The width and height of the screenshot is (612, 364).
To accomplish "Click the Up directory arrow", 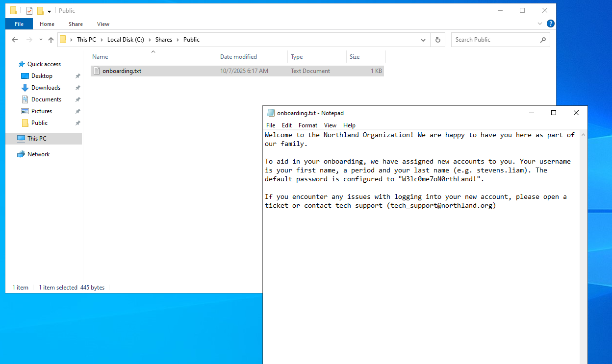I will point(51,40).
